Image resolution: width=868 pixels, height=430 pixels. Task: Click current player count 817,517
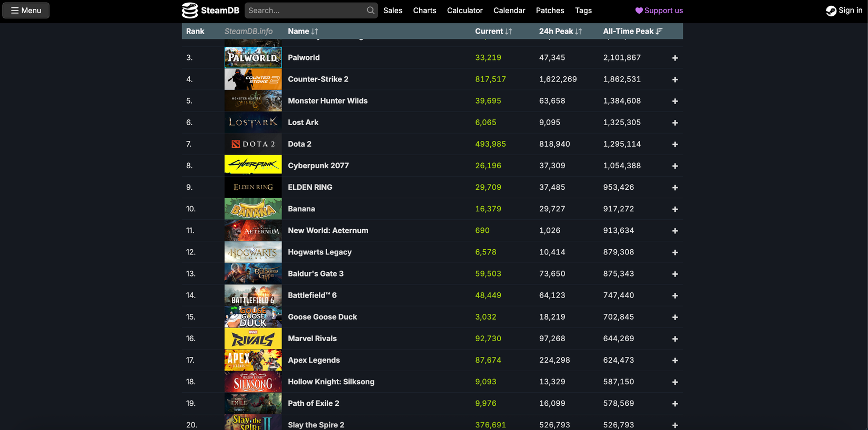pos(490,79)
